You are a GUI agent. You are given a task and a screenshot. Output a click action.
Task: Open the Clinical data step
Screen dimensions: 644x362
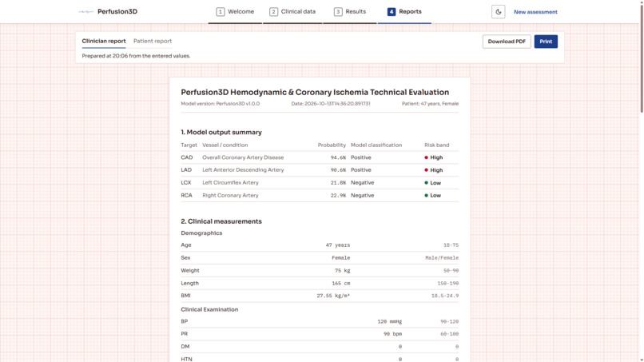click(x=292, y=12)
